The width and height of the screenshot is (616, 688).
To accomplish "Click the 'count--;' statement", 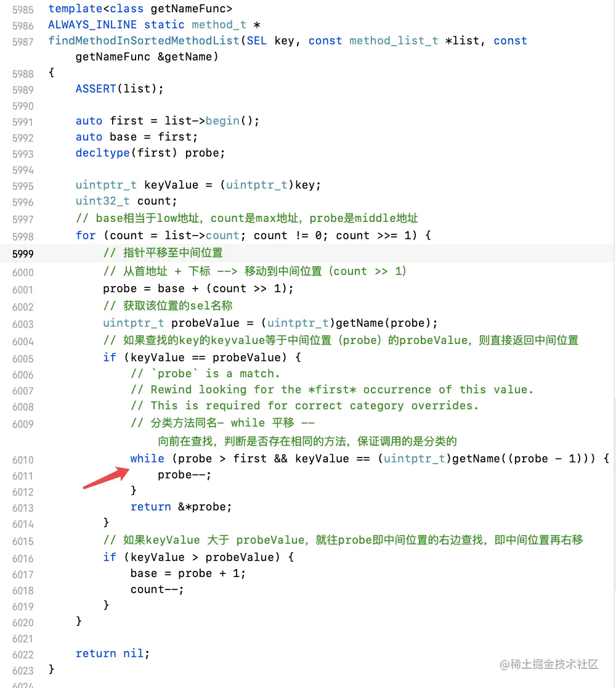I will (157, 589).
